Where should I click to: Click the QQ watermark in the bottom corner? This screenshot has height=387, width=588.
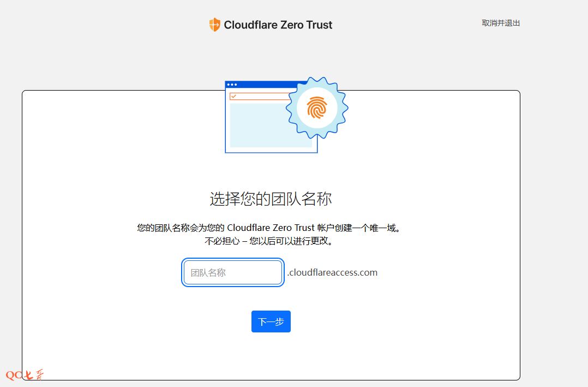click(15, 376)
